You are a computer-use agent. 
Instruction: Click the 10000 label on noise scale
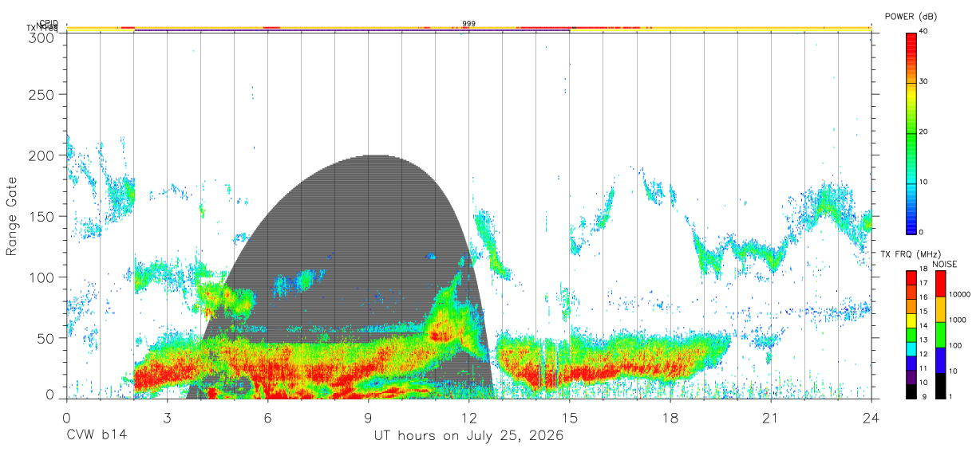[961, 294]
